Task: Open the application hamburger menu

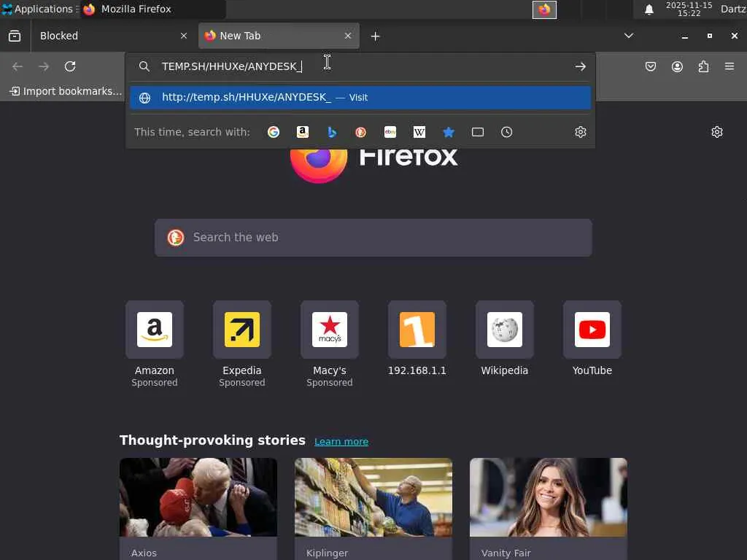Action: (x=729, y=66)
